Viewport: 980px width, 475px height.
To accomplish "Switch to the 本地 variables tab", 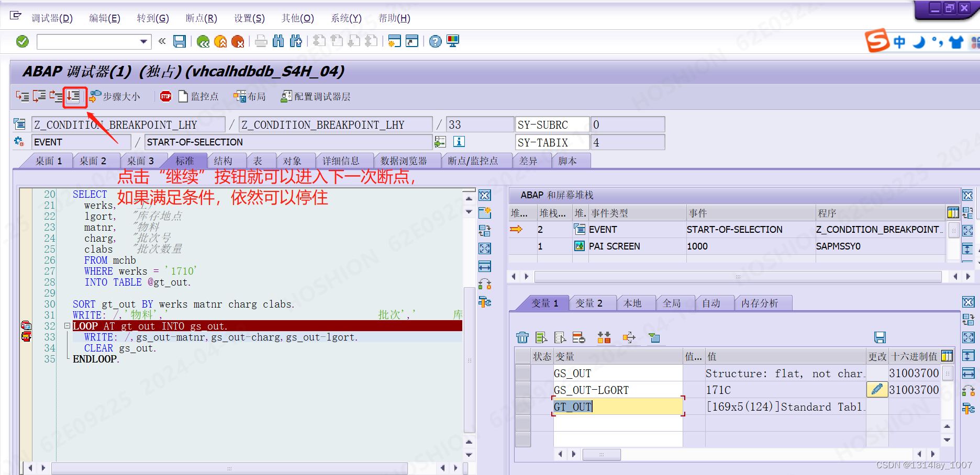I will [x=632, y=303].
